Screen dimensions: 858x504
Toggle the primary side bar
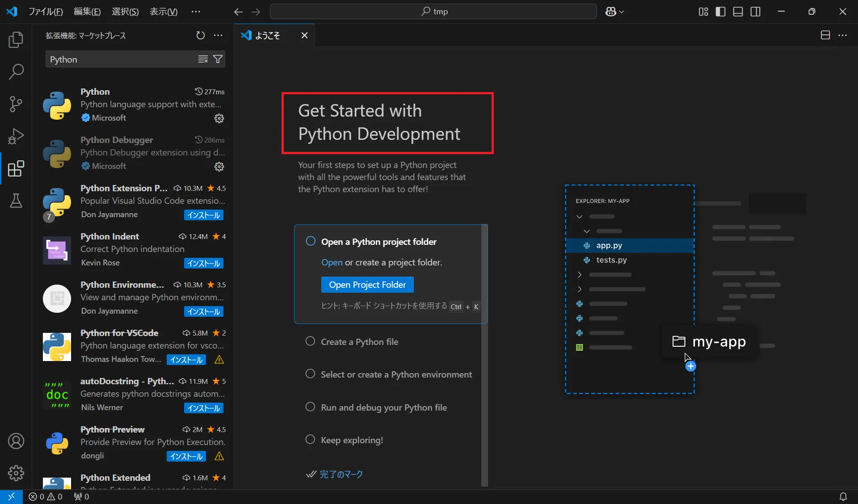(x=720, y=12)
